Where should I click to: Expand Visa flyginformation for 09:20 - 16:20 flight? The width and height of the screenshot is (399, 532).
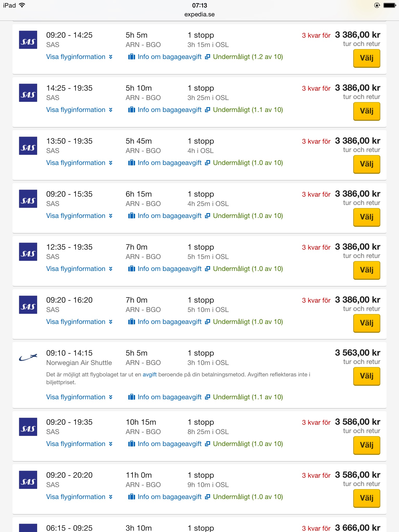click(79, 322)
